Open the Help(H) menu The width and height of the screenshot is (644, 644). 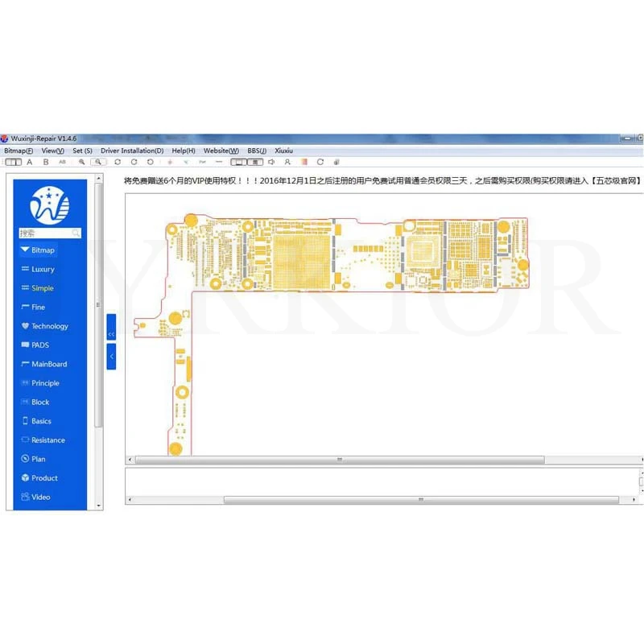[184, 151]
